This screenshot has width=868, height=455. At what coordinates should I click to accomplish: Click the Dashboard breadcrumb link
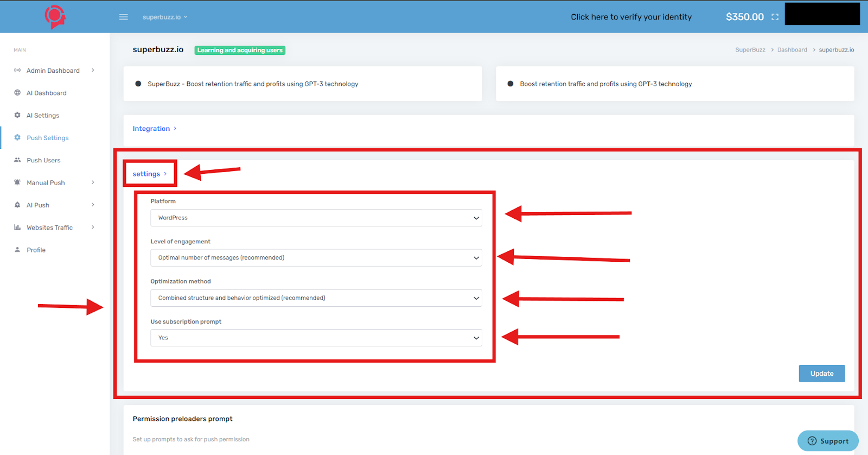[792, 49]
